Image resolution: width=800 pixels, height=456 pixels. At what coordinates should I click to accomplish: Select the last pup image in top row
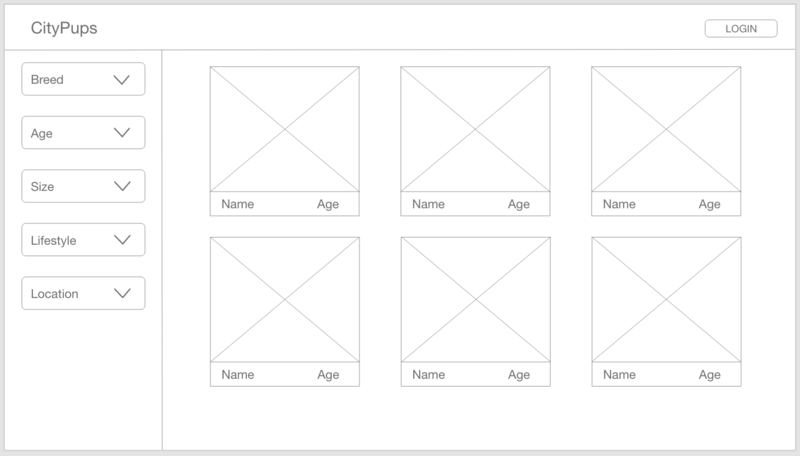point(666,129)
